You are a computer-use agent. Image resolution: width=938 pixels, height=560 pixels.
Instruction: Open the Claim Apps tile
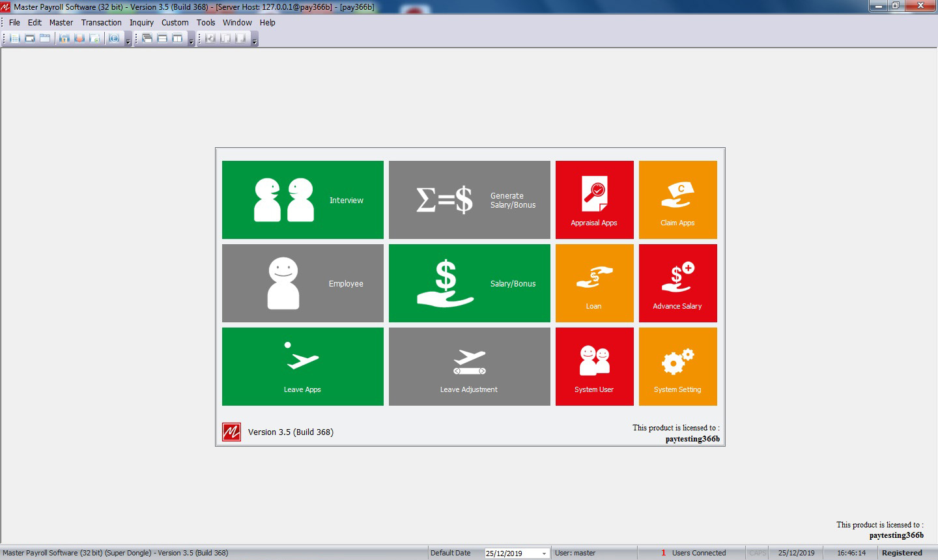[678, 200]
